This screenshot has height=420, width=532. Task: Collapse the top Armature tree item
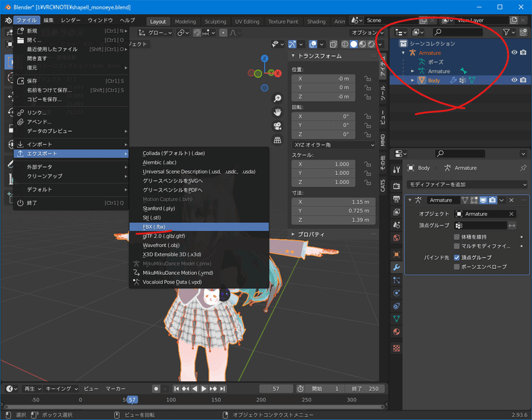click(x=404, y=53)
